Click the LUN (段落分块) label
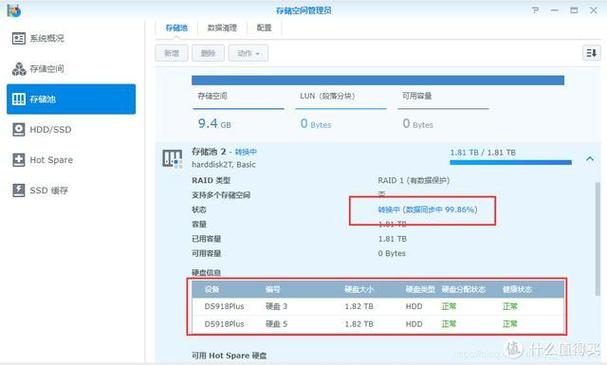Image resolution: width=607 pixels, height=365 pixels. pyautogui.click(x=327, y=96)
